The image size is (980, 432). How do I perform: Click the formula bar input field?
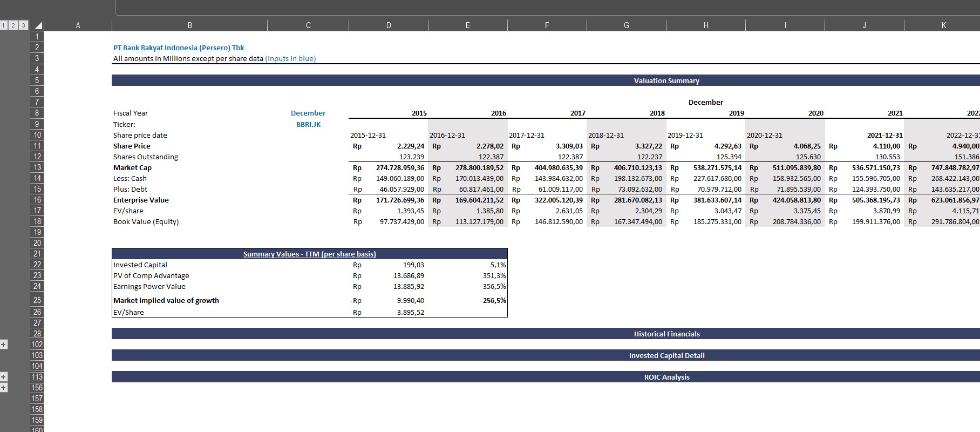click(x=540, y=7)
